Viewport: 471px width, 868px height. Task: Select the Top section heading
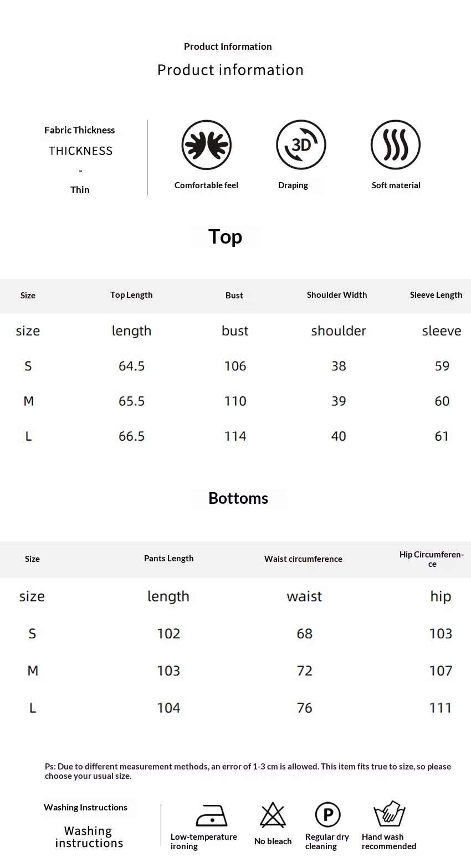(225, 237)
